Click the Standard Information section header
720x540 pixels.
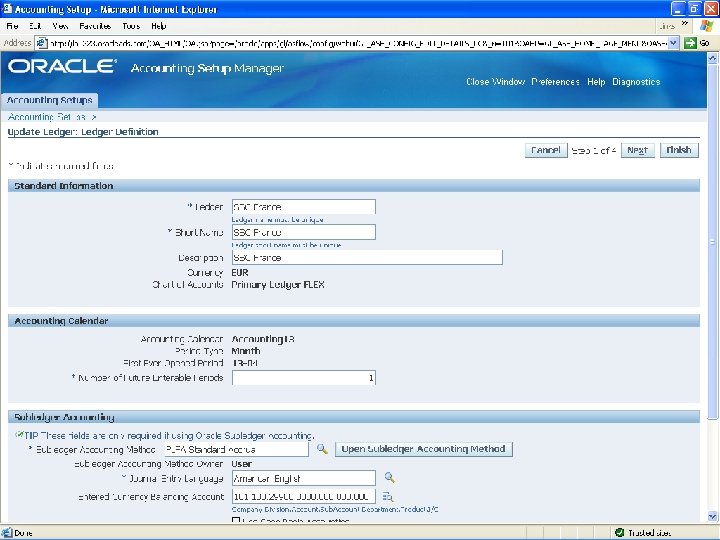[354, 186]
